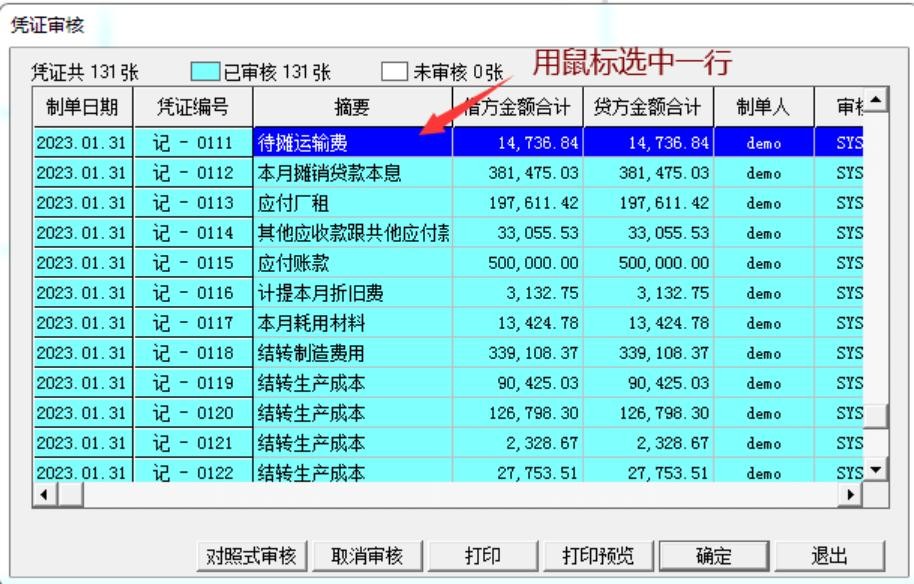Click the white 未审核 legend box
The width and height of the screenshot is (914, 584).
[x=394, y=72]
